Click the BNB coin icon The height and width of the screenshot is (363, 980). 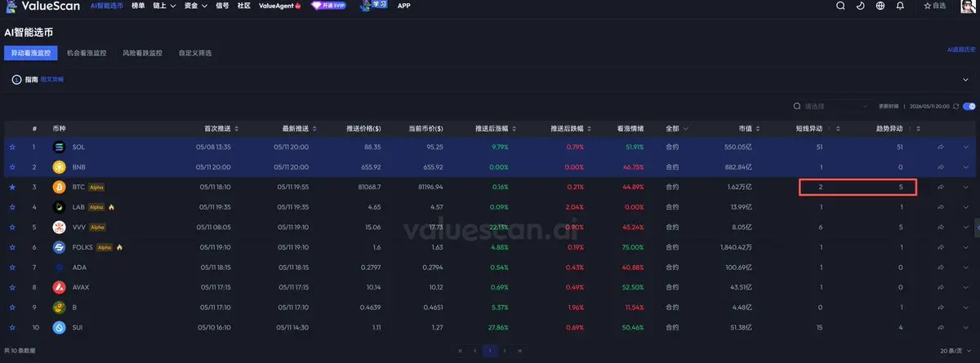[59, 166]
